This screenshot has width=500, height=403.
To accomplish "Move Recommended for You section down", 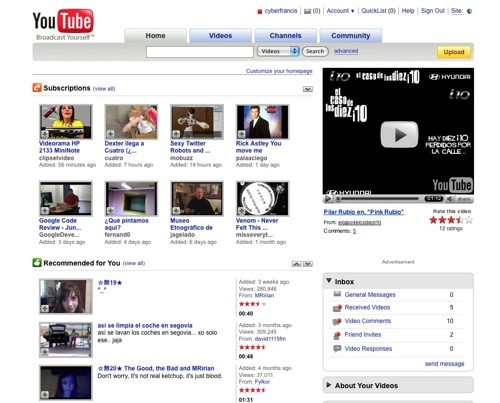I will pyautogui.click(x=308, y=264).
